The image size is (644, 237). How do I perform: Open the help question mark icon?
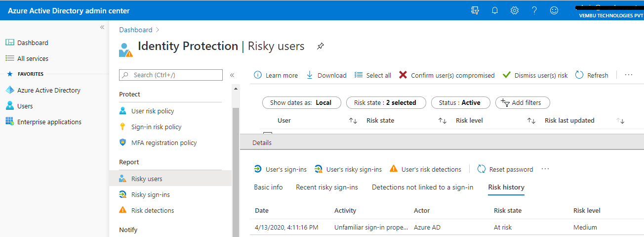[x=534, y=10]
